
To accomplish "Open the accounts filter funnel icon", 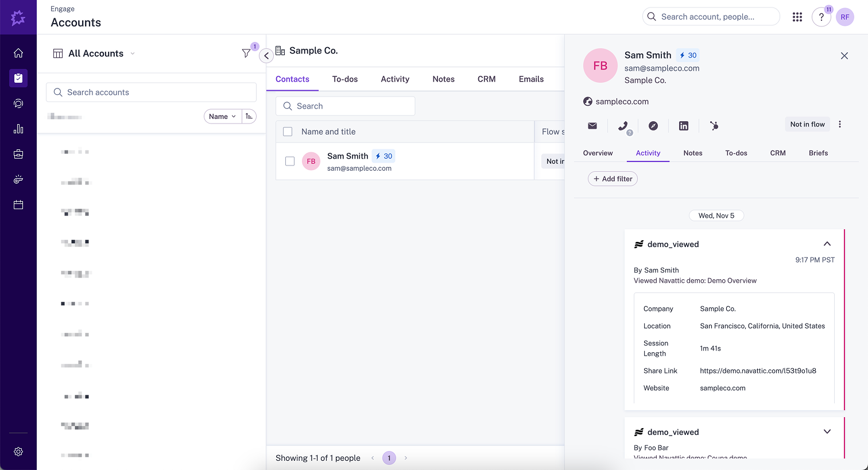I will [246, 53].
